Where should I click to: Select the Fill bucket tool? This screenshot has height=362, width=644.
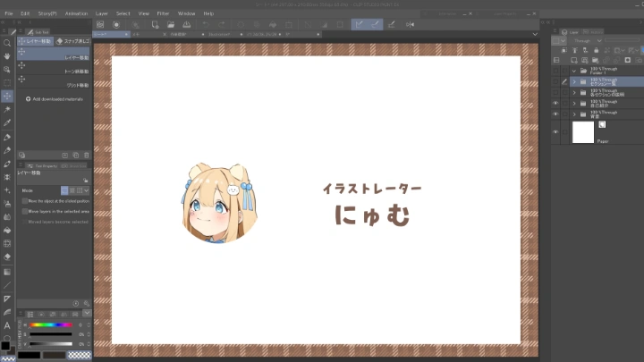point(7,231)
